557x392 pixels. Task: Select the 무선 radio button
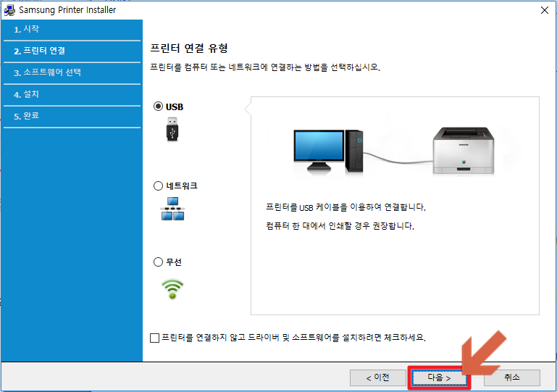(158, 262)
